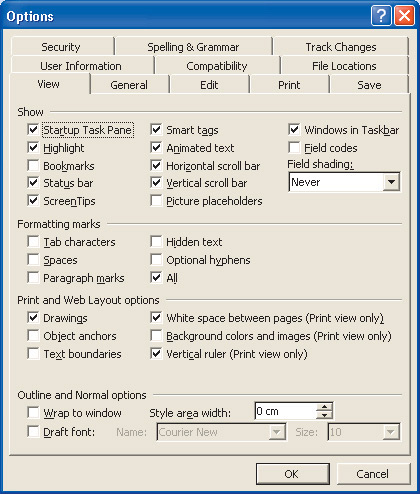420x494 pixels.
Task: Uncheck Vertical ruler (Print view only)
Action: click(x=156, y=353)
